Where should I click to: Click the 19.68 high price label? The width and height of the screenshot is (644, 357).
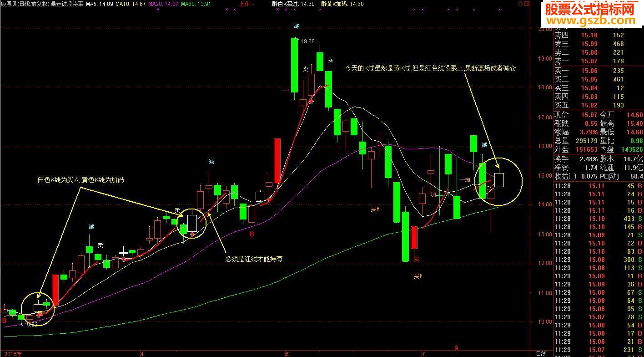[x=307, y=41]
